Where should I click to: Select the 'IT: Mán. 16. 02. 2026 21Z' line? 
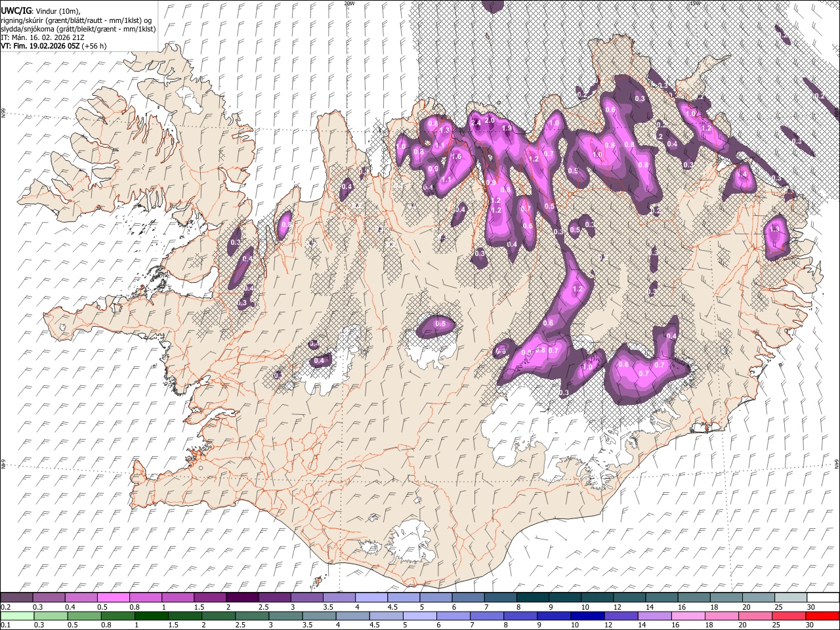42,37
